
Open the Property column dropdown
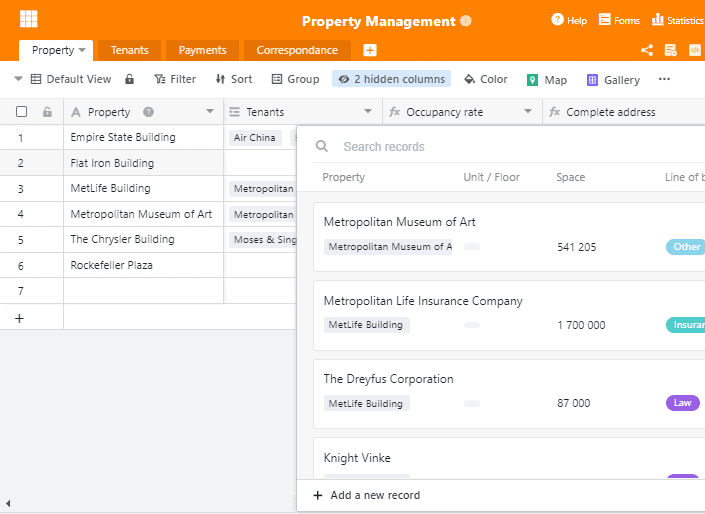pos(210,112)
